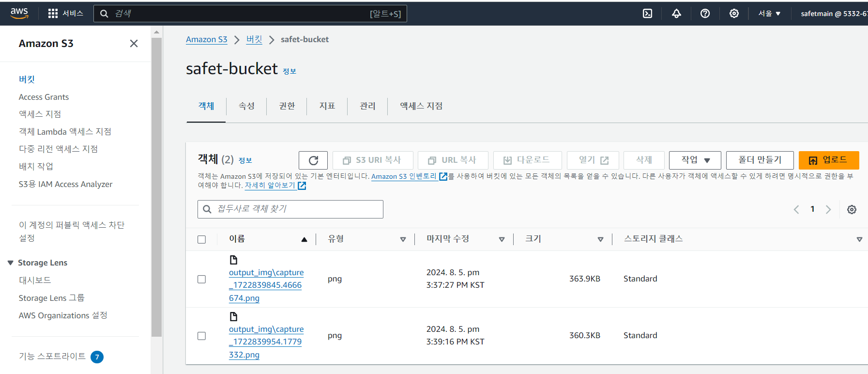
Task: Sort objects by Name column arrow
Action: (304, 239)
